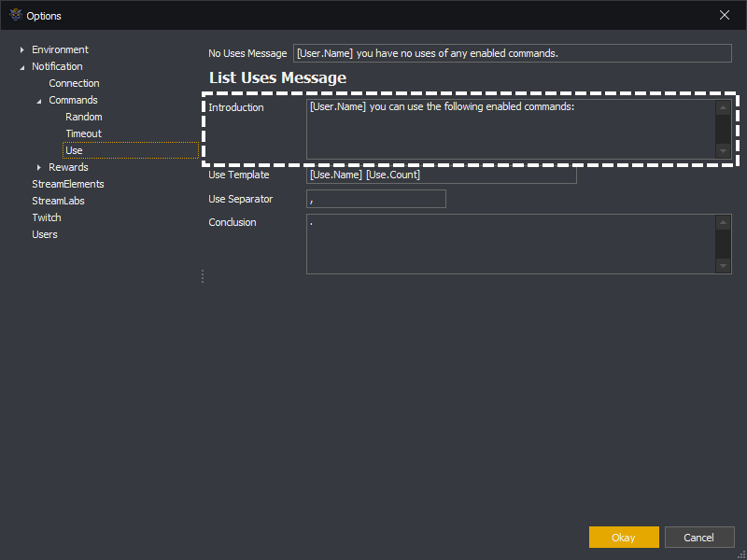The width and height of the screenshot is (747, 560).
Task: Open the Connection settings page
Action: [x=74, y=83]
